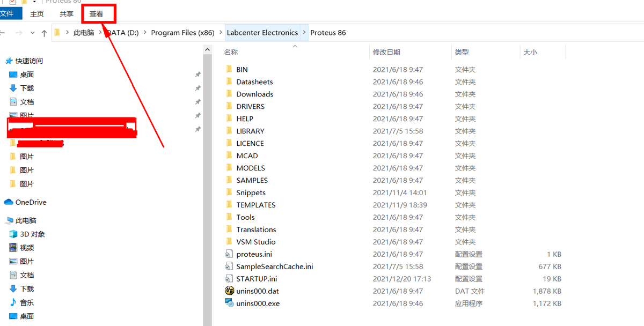
Task: Click the DAT 文件 type cell
Action: [x=470, y=292]
